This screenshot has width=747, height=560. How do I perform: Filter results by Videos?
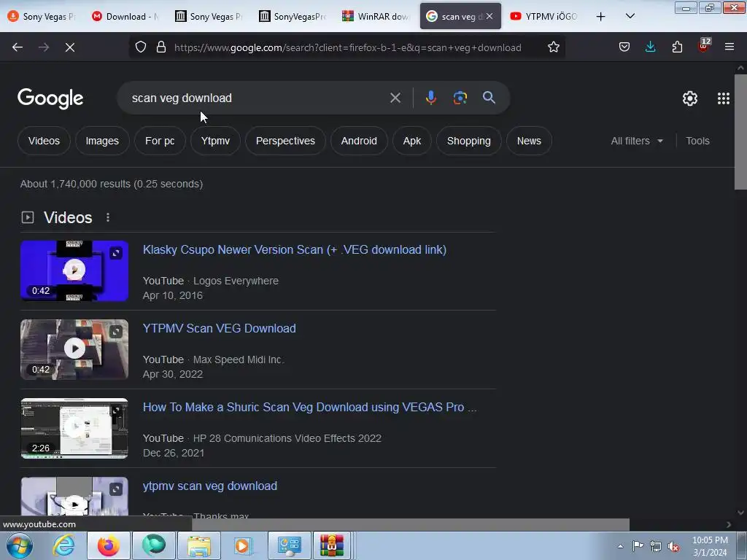pos(44,141)
